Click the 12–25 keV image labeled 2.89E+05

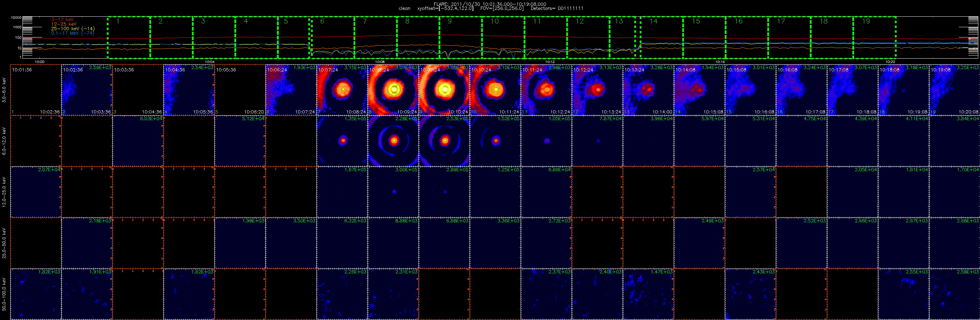pos(444,192)
